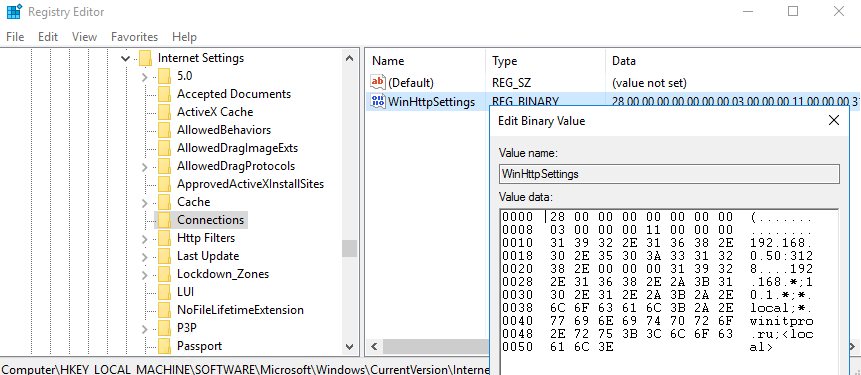
Task: Click the Registry Editor app icon
Action: pos(14,12)
